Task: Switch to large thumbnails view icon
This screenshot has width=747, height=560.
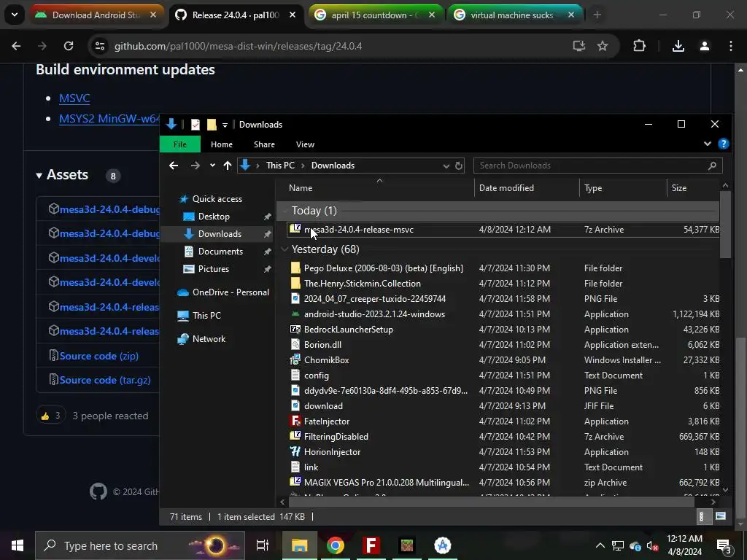Action: [720, 516]
